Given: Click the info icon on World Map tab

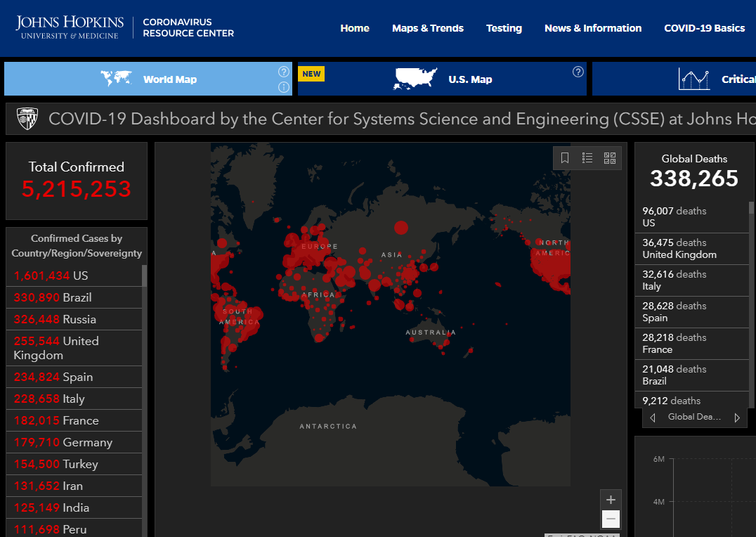Looking at the screenshot, I should point(284,87).
